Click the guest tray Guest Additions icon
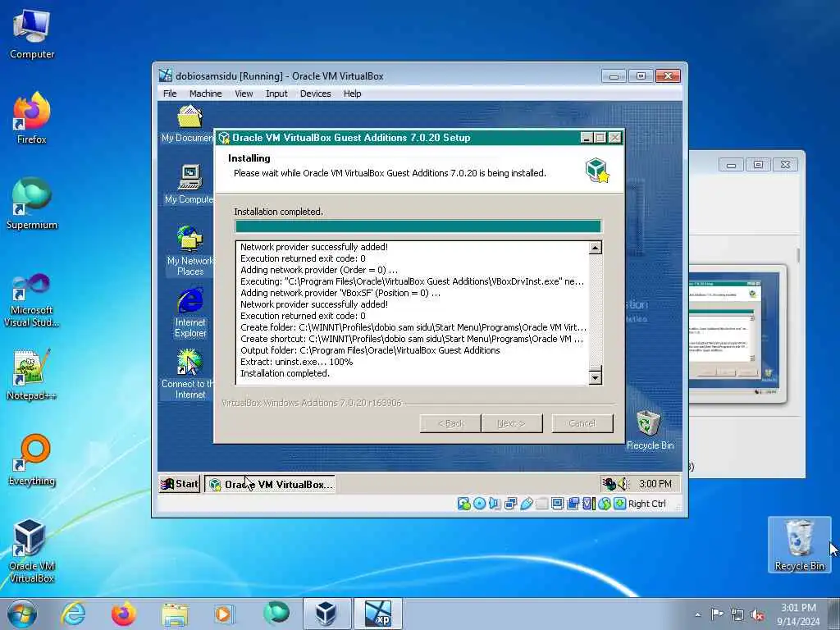Viewport: 840px width, 630px height. pyautogui.click(x=609, y=484)
